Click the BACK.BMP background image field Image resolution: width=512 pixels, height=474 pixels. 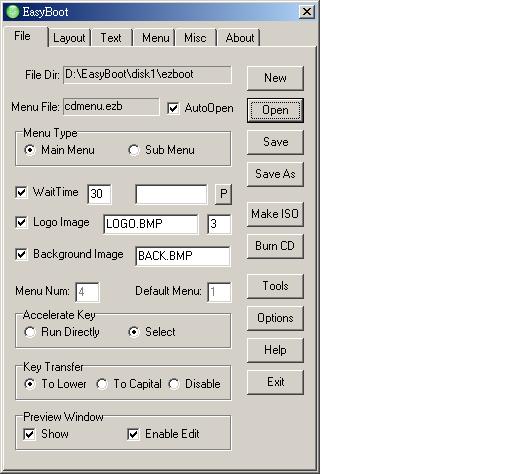pos(183,256)
